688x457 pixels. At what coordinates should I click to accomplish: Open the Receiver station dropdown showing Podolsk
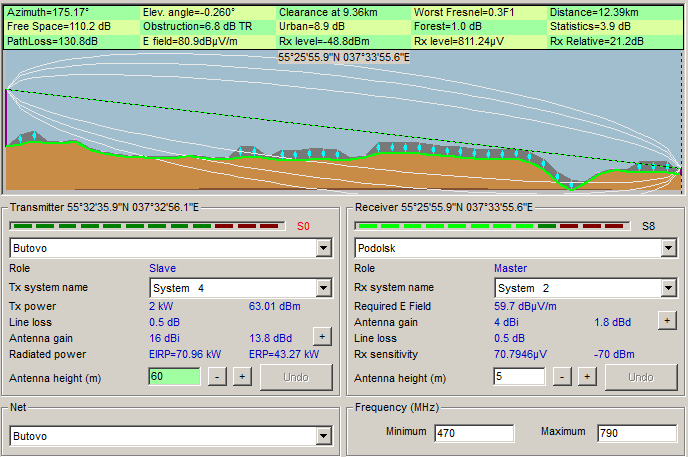pos(668,248)
